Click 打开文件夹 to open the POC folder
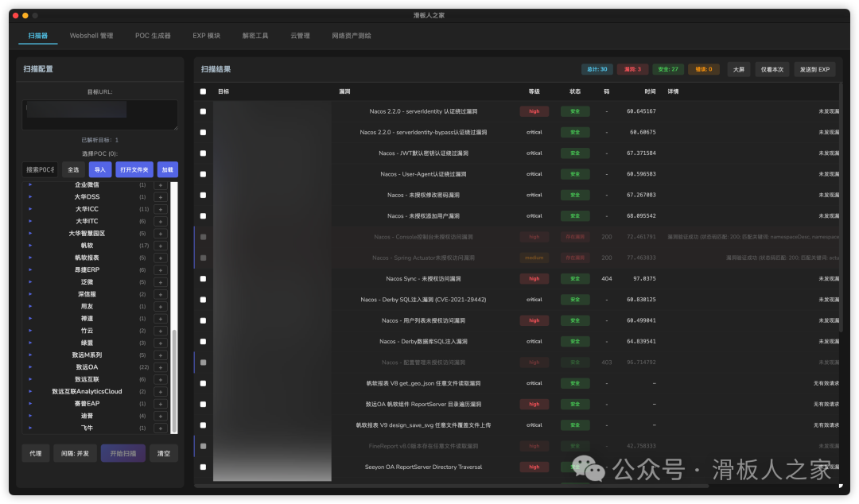Image resolution: width=859 pixels, height=504 pixels. (134, 170)
